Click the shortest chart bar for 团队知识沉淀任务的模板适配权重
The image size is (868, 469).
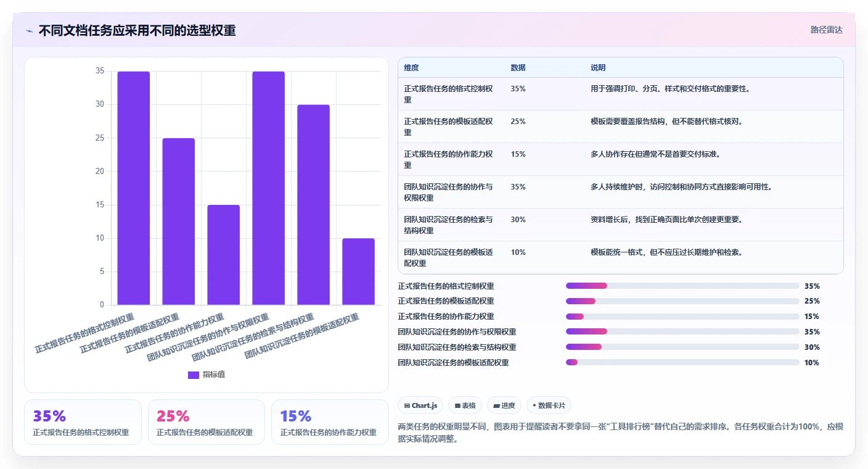(359, 272)
